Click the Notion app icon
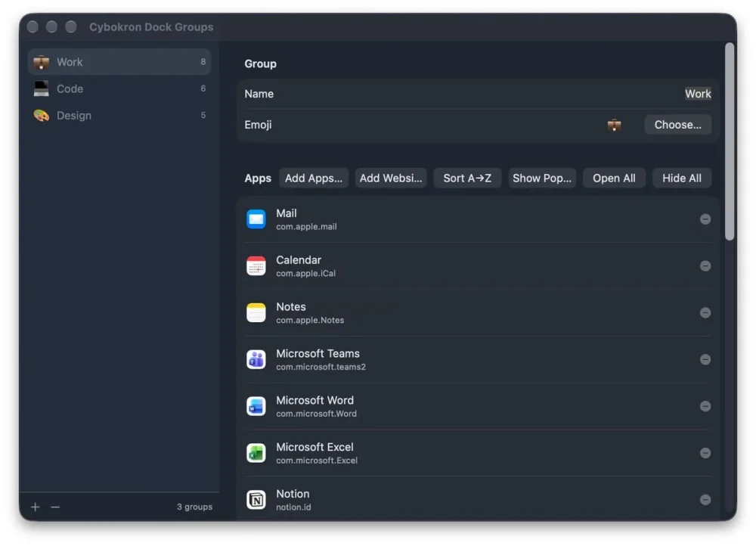Viewport: 756px width, 546px height. coord(256,500)
